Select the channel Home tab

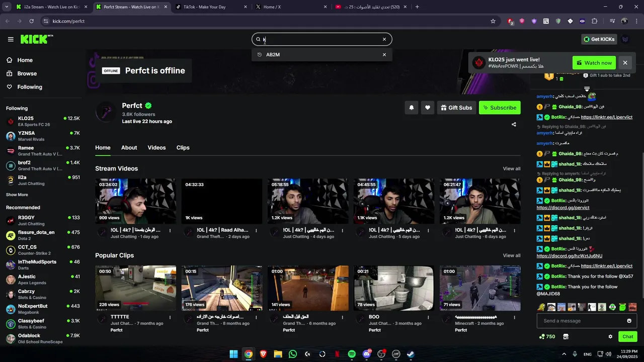click(x=103, y=148)
